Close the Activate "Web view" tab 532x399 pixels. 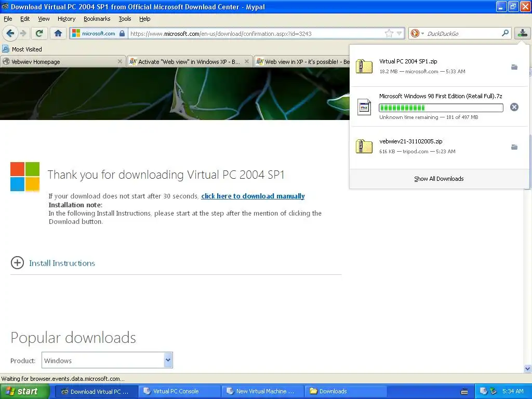pos(247,61)
